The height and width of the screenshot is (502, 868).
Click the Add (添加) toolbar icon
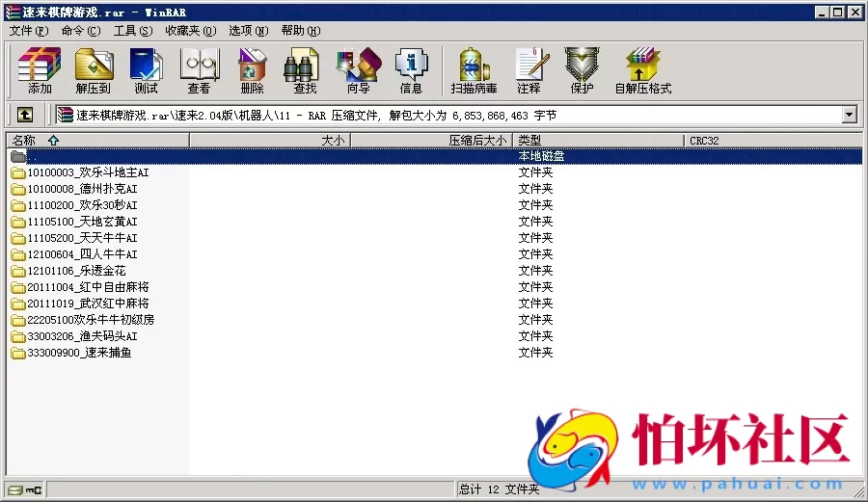tap(40, 70)
